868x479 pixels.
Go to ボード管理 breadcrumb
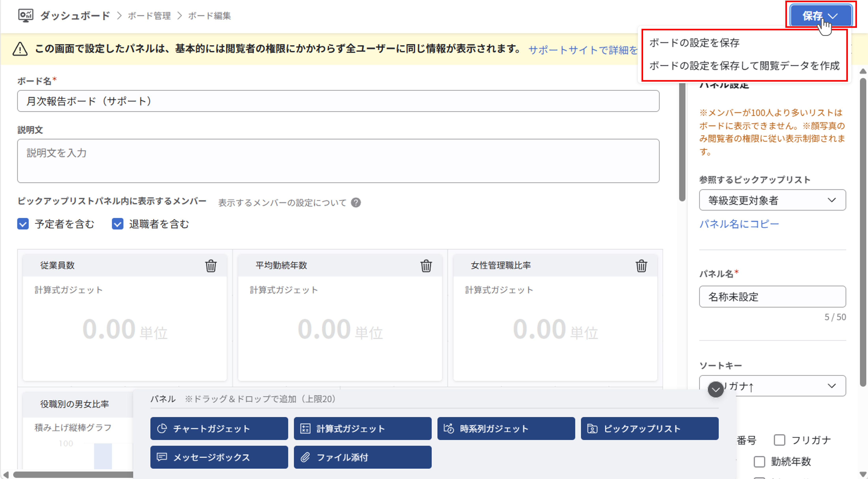point(149,16)
